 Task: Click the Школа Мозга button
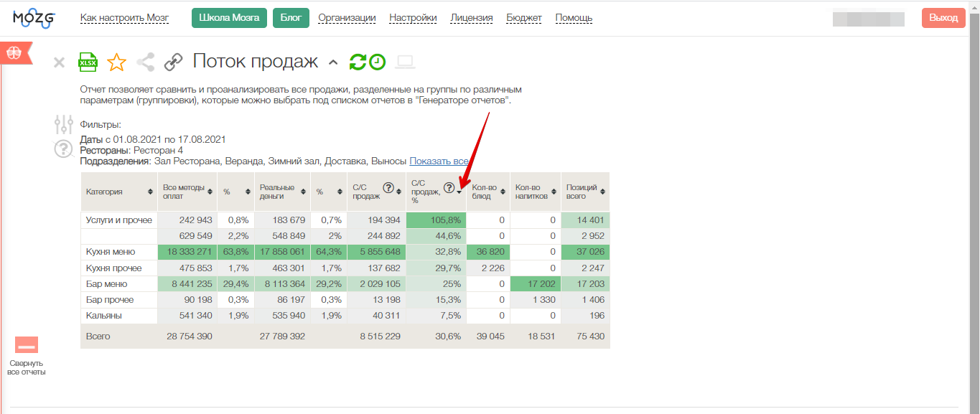coord(229,18)
